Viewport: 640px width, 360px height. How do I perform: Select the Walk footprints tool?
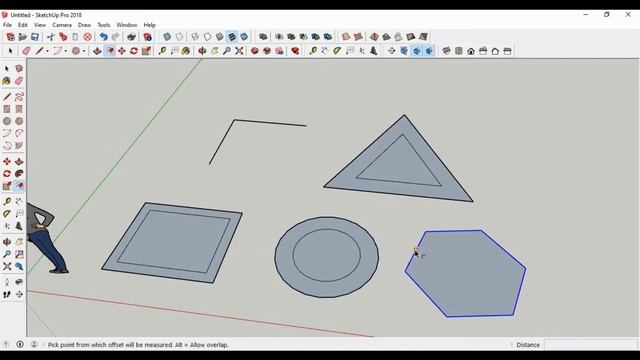tap(7, 294)
